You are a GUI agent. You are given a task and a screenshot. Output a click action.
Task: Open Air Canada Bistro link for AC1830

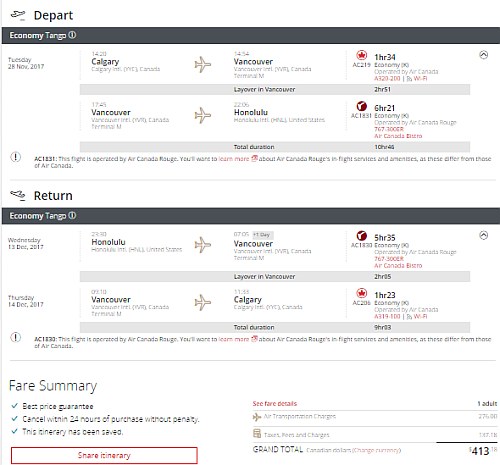tap(398, 266)
